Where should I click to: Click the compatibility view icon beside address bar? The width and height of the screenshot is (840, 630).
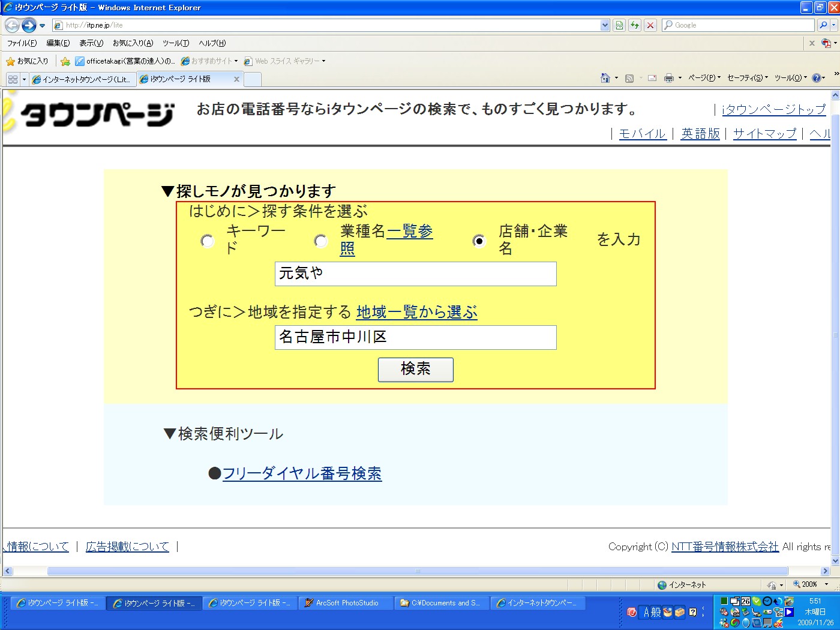coord(619,25)
